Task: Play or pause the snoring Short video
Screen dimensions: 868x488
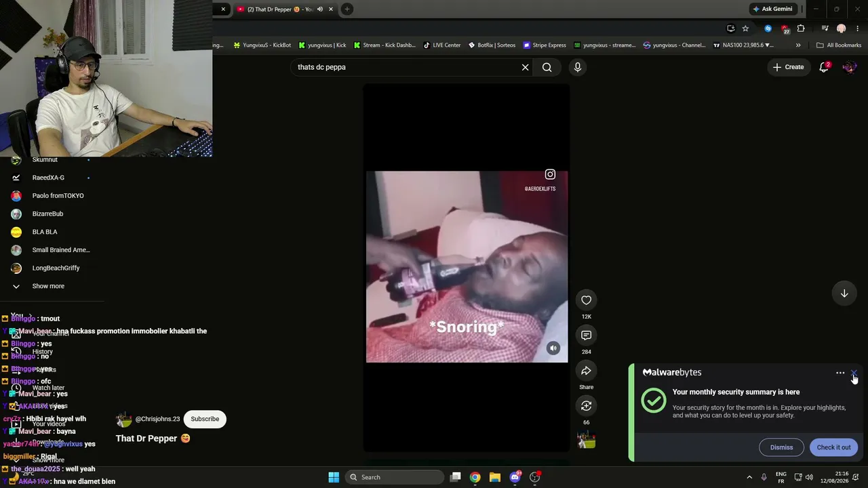Action: tap(467, 267)
